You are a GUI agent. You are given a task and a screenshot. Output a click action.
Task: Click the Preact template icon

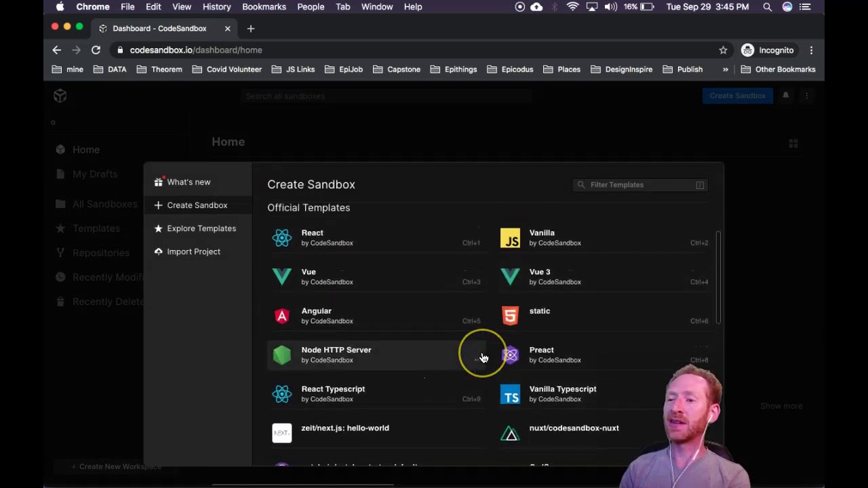point(510,354)
